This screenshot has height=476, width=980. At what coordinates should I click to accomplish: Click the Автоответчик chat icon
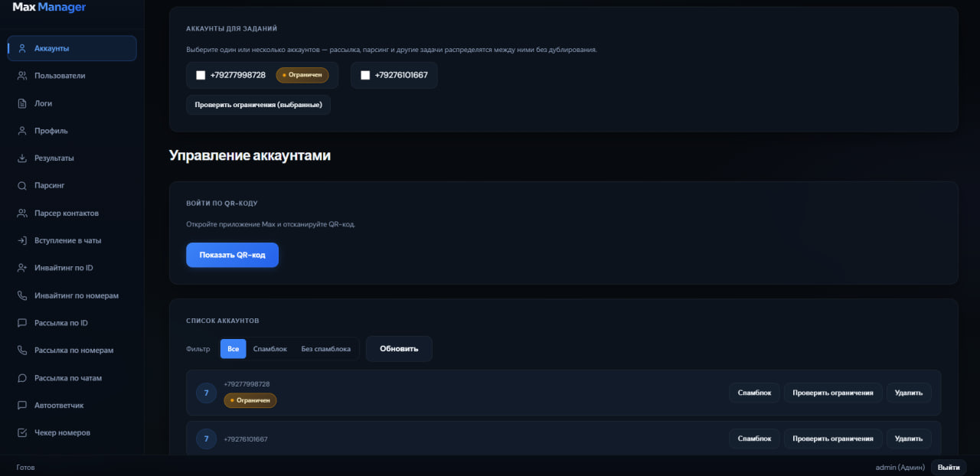22,406
